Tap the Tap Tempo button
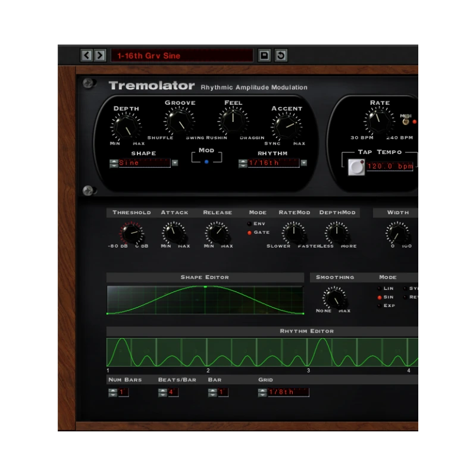Image resolution: width=476 pixels, height=476 pixels. pos(356,167)
